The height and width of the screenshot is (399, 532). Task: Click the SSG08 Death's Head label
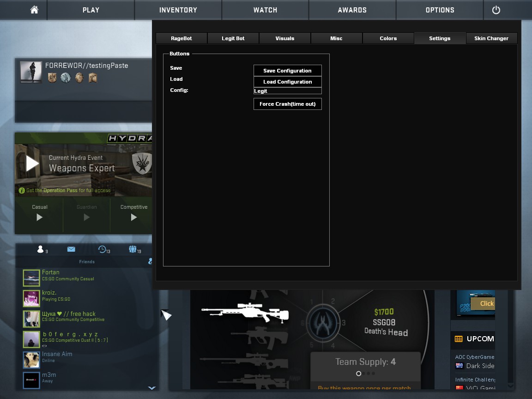pos(386,327)
